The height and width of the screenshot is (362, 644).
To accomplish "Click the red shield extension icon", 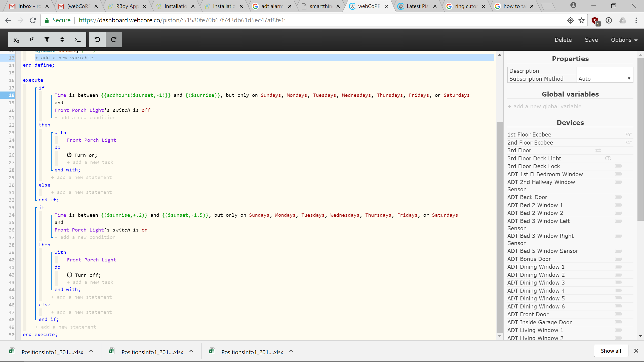I will pos(595,21).
